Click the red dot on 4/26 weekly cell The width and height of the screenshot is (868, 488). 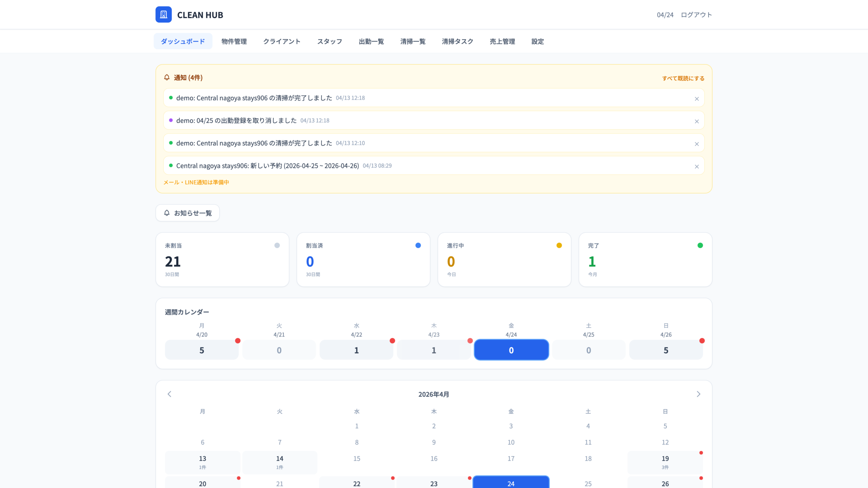click(x=702, y=341)
